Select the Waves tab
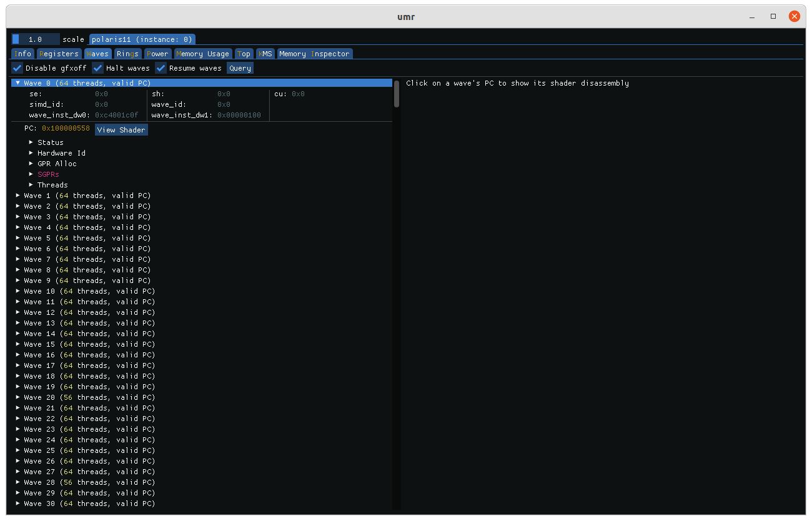This screenshot has height=521, width=812. pos(97,54)
